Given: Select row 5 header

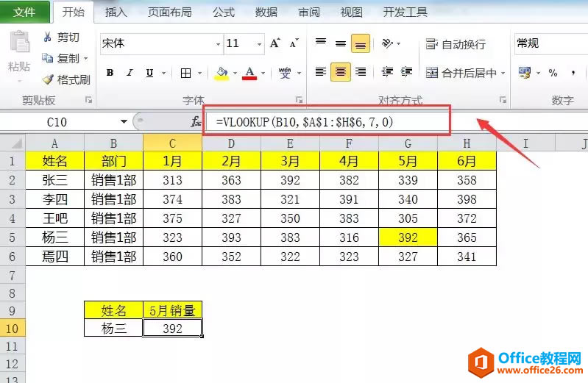Looking at the screenshot, I should (x=12, y=237).
